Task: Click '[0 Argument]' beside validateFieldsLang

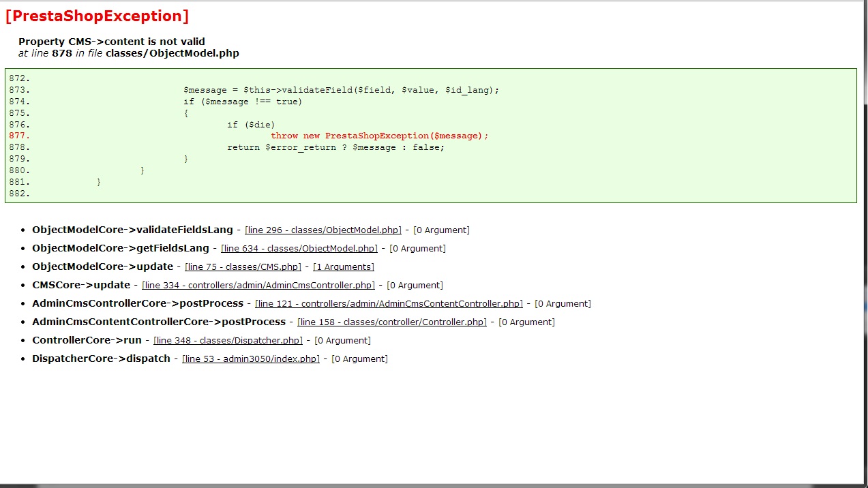Action: (441, 230)
